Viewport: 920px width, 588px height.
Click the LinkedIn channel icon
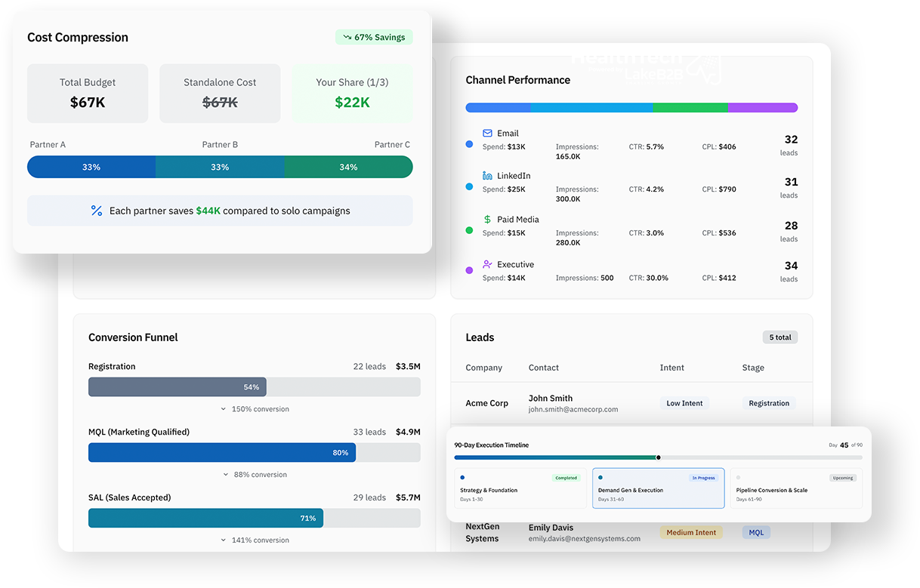point(487,176)
